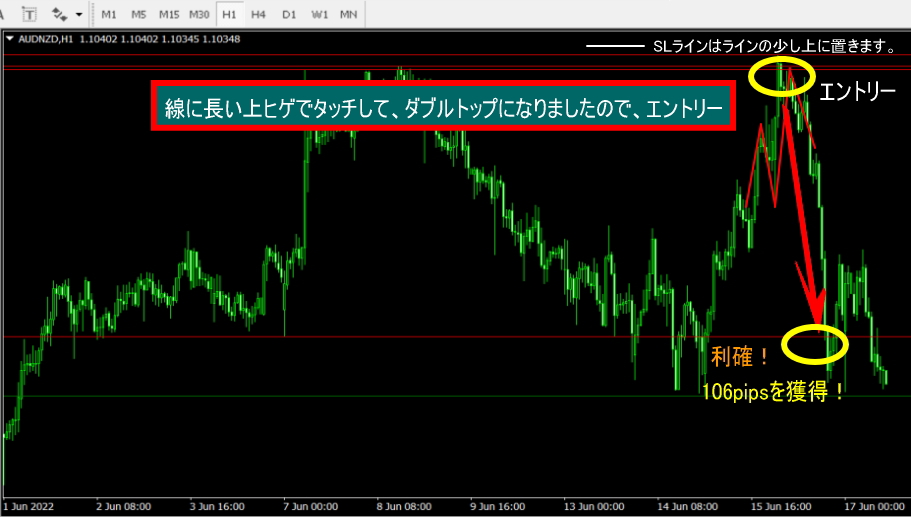Click the 2 Jun 08:00 time label
Viewport: 911px width, 517px height.
tap(124, 507)
